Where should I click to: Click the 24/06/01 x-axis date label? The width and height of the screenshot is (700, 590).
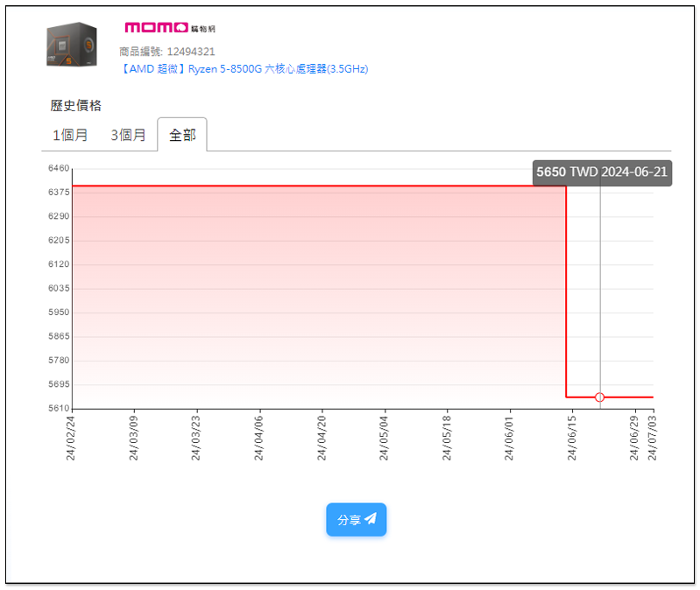(509, 438)
